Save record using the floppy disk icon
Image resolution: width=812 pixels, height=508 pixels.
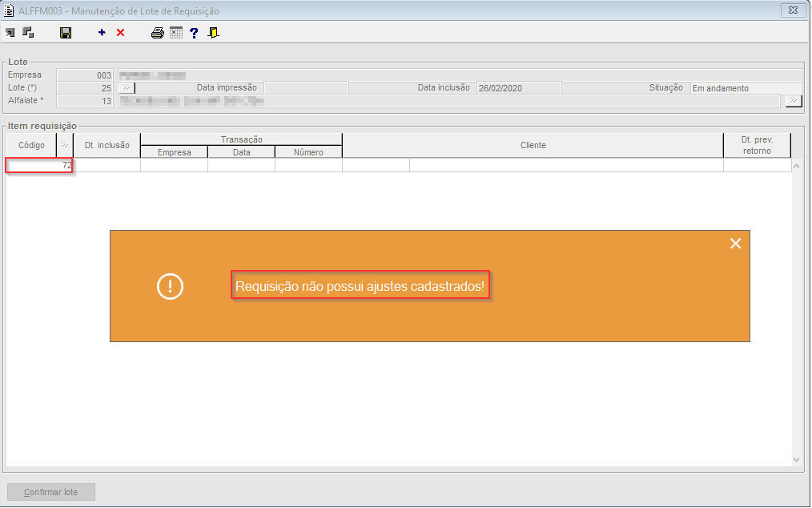pos(66,33)
